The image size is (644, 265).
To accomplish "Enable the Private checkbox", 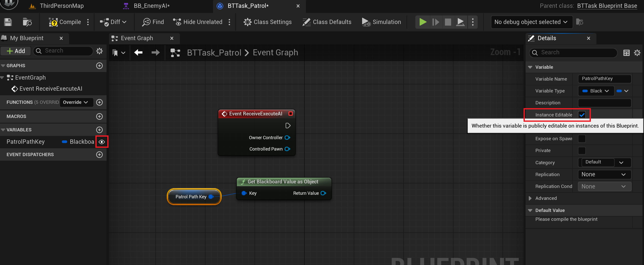I will (582, 151).
